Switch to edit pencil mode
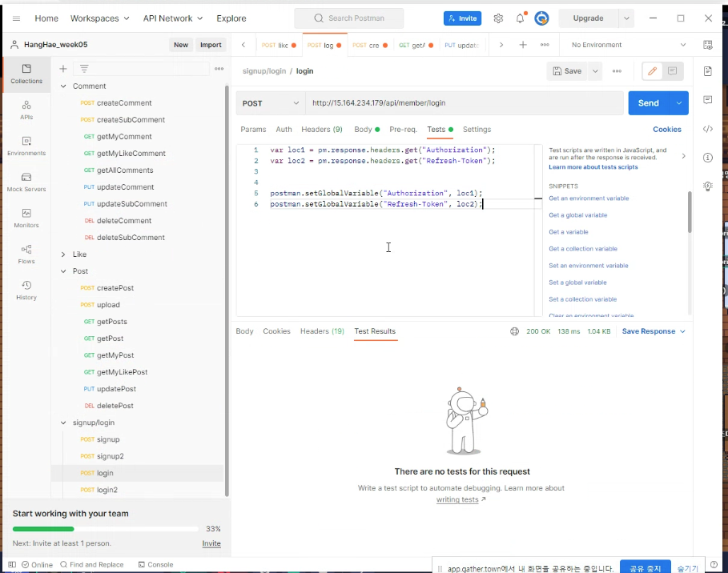The width and height of the screenshot is (728, 573). [652, 71]
